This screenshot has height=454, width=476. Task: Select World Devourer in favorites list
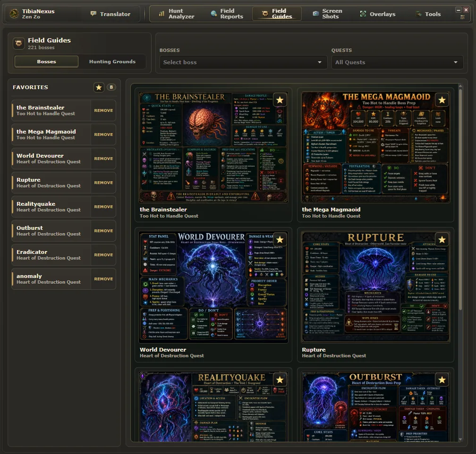[x=51, y=159]
